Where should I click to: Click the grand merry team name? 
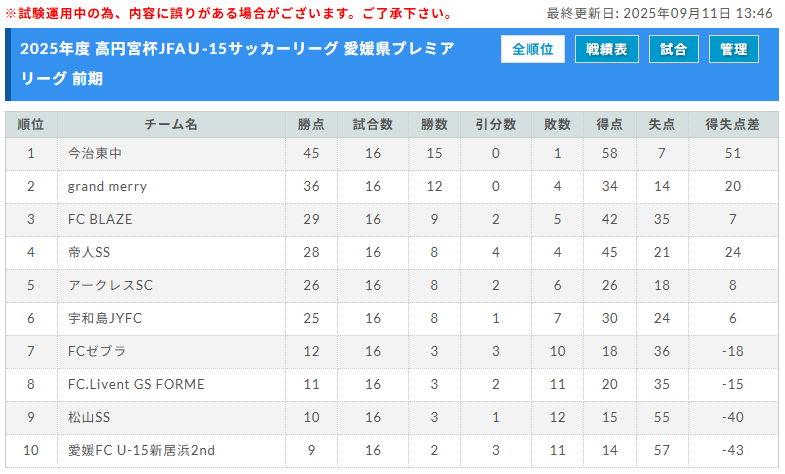107,187
